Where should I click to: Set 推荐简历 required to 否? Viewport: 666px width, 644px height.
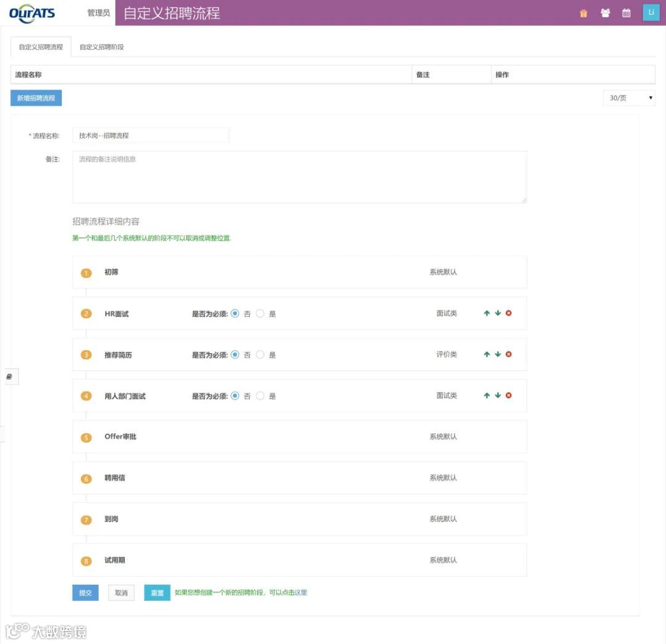tap(235, 354)
